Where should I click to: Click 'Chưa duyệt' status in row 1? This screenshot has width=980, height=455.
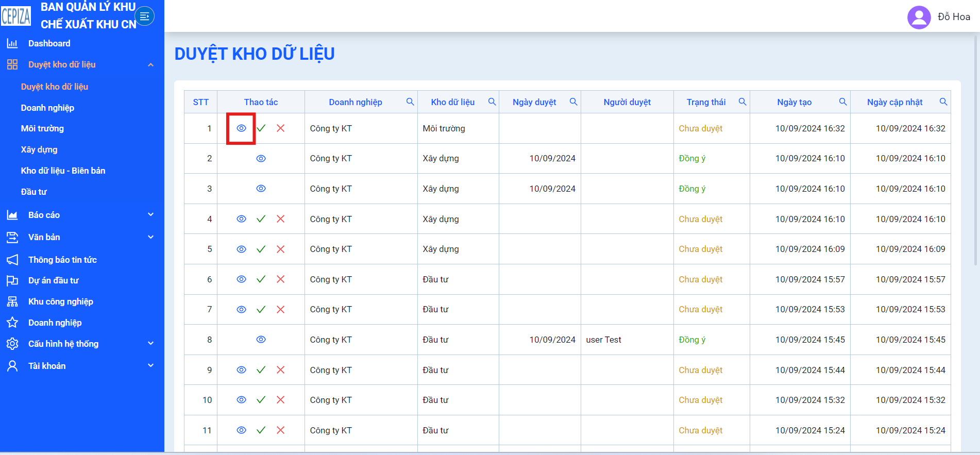coord(700,128)
